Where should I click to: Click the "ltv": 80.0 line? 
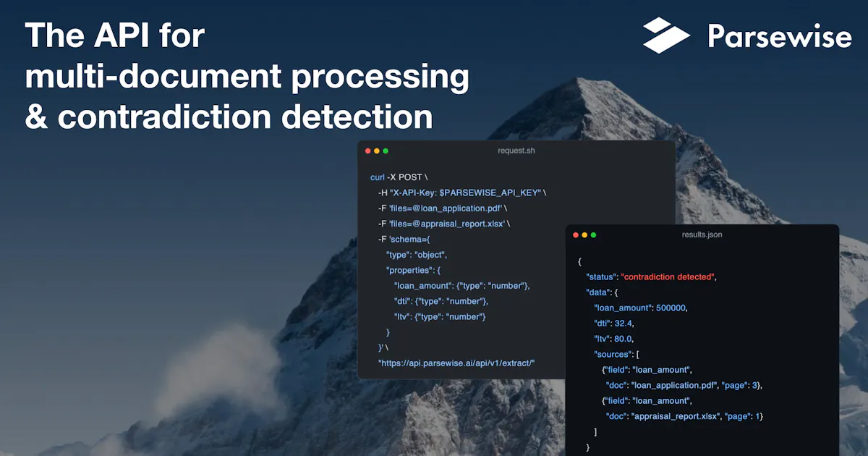[x=614, y=339]
